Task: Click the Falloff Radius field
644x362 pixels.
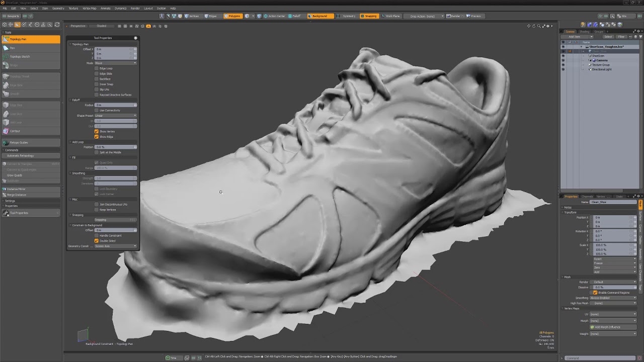Action: [x=116, y=105]
